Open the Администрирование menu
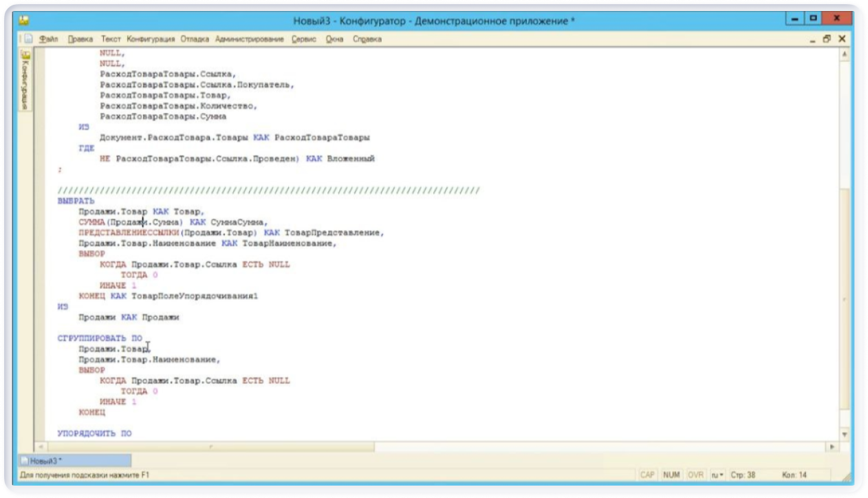Image resolution: width=868 pixels, height=498 pixels. 249,39
